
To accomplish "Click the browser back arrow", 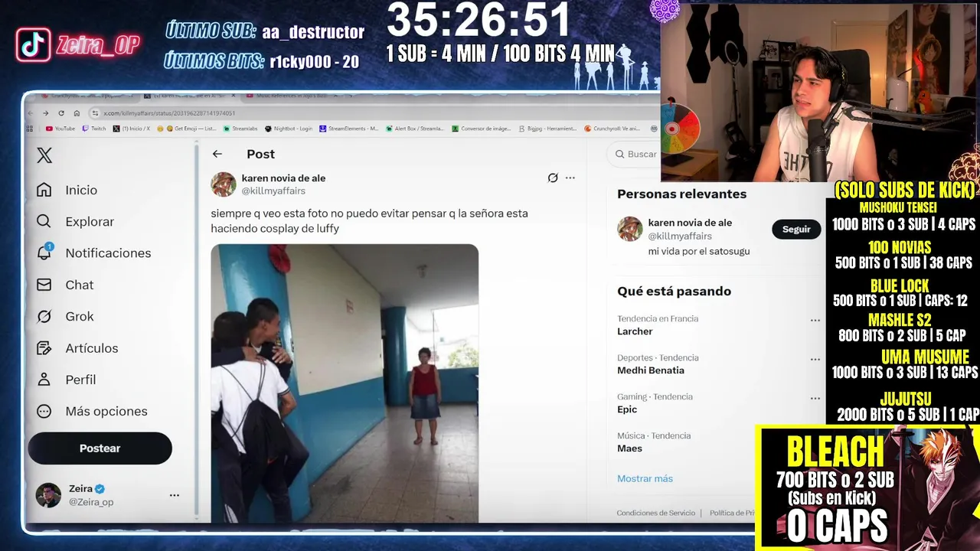I will pyautogui.click(x=31, y=113).
